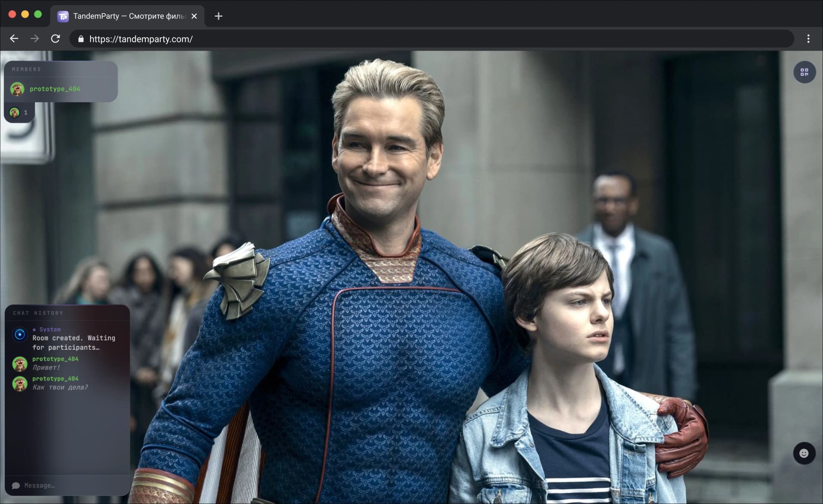Click the System message avatar icon
Image resolution: width=823 pixels, height=504 pixels.
point(20,334)
